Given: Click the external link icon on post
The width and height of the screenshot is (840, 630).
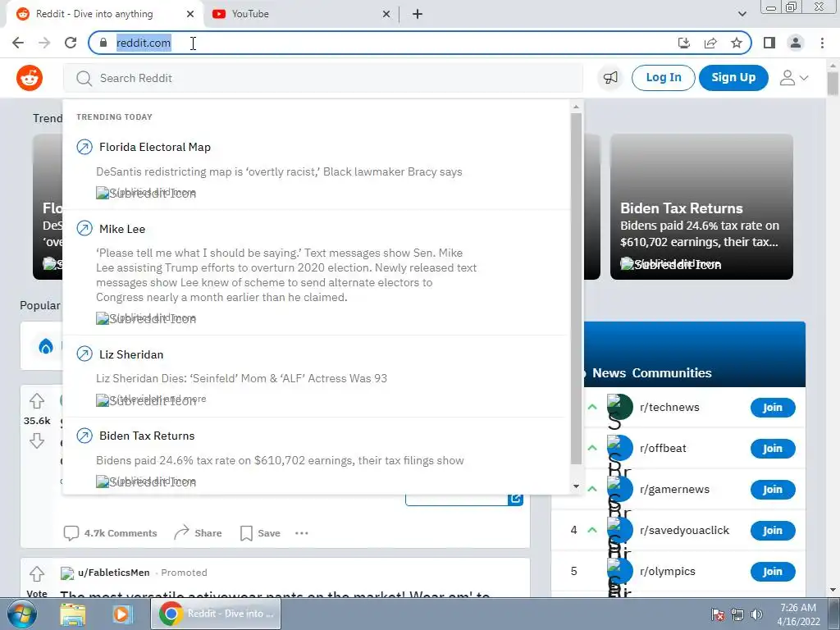Looking at the screenshot, I should 515,498.
